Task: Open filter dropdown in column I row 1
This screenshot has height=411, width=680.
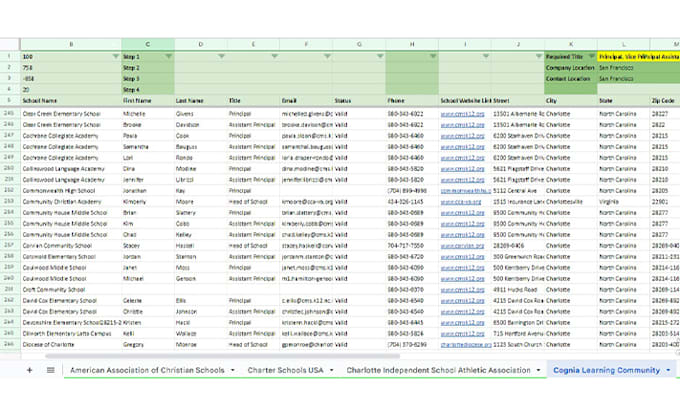Action: [486, 56]
